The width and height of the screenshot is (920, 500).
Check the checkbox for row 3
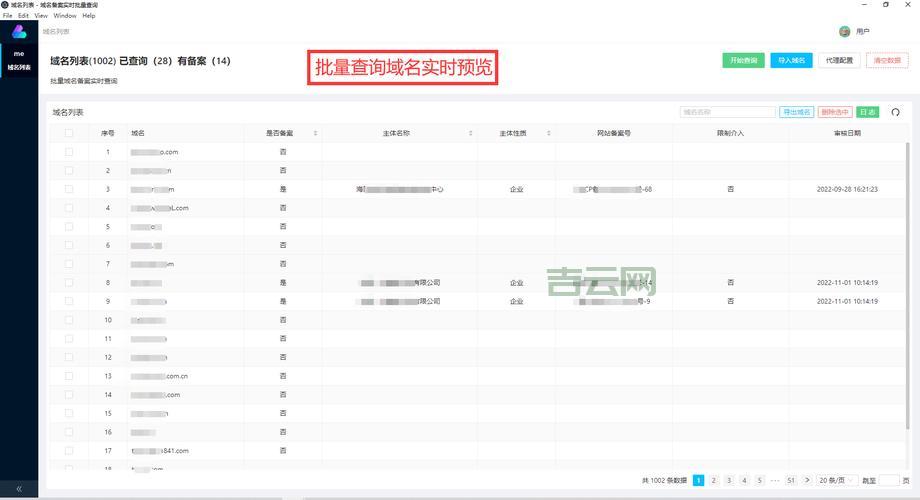(x=69, y=189)
